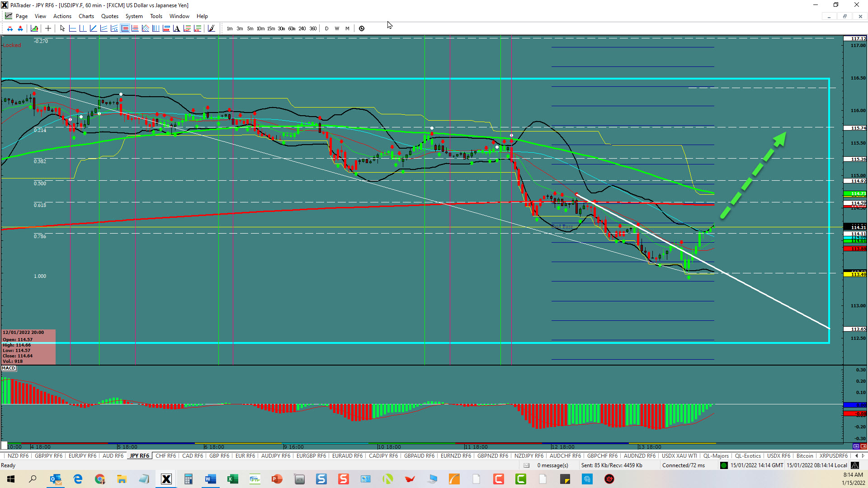Switch to the Bitcoin tab
Screen dimensions: 868x488
point(804,456)
